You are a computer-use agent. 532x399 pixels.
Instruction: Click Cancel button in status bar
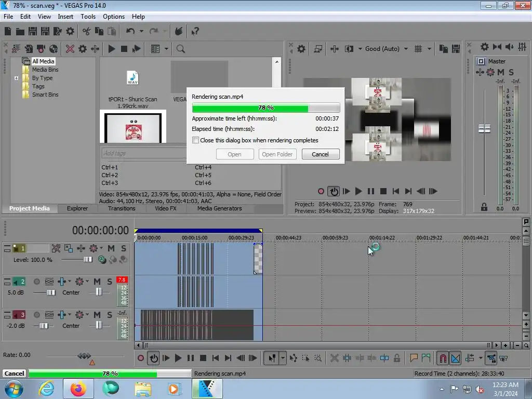tap(14, 373)
